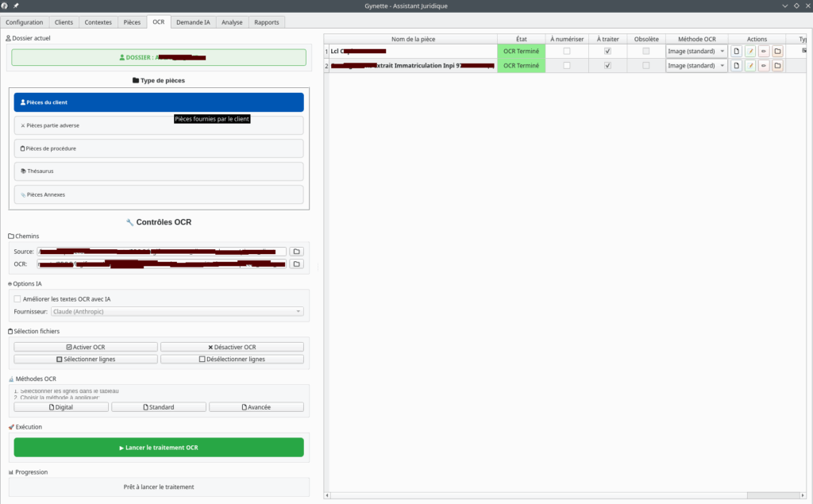Click the orange folder icon in row 1

pos(777,52)
